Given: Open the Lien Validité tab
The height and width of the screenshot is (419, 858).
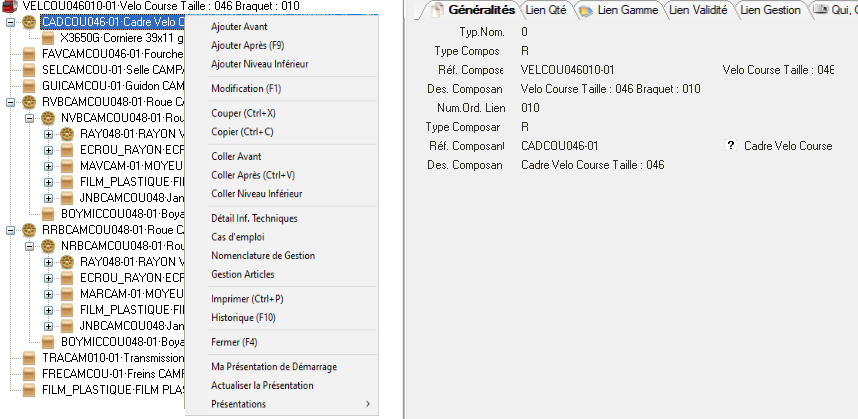Looking at the screenshot, I should coord(699,10).
